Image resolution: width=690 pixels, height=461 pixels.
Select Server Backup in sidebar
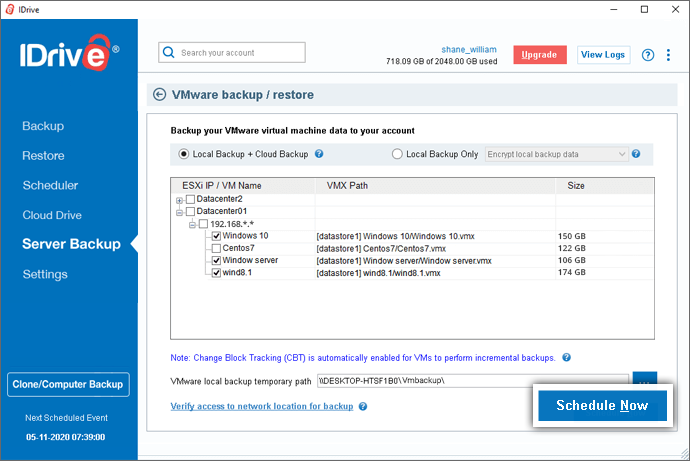[71, 244]
